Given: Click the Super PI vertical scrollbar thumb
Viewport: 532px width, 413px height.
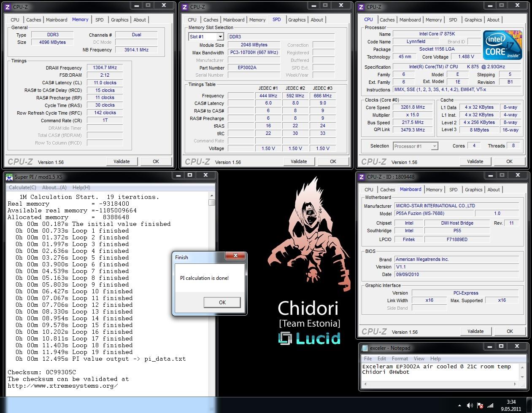Looking at the screenshot, I should pos(212,202).
